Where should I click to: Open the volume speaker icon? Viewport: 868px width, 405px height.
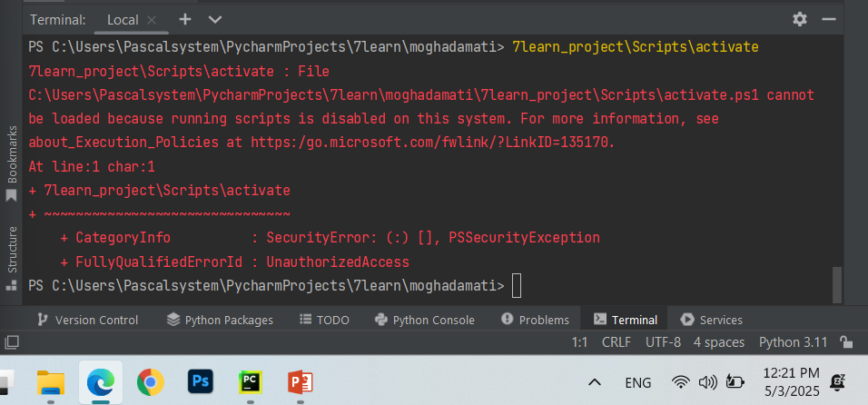click(x=708, y=381)
